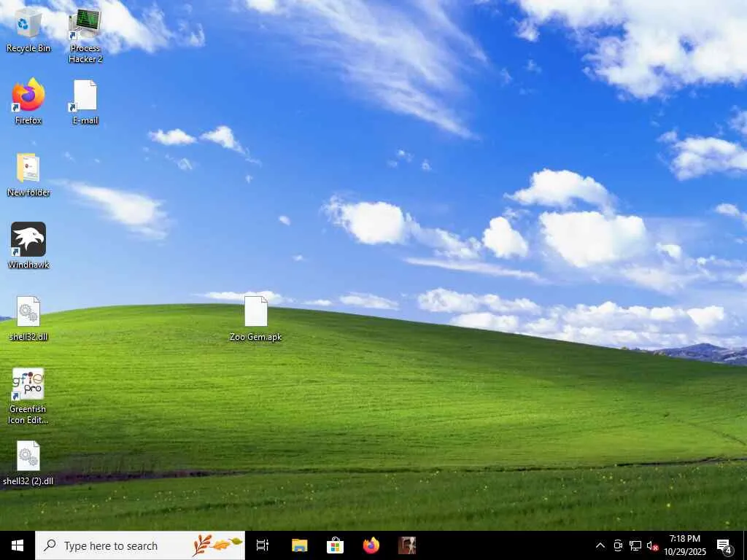The image size is (747, 560).
Task: Open Task View from the taskbar
Action: pos(263,545)
